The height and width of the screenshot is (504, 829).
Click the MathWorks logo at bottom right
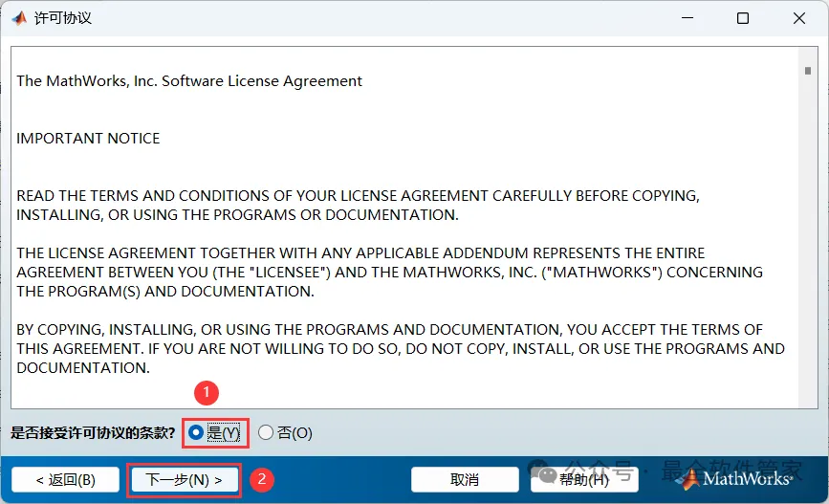(x=736, y=478)
